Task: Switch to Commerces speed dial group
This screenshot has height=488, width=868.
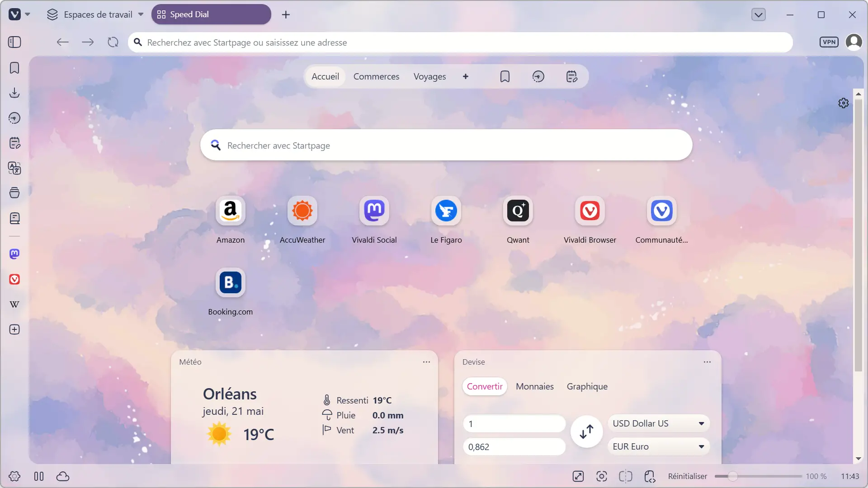Action: point(376,76)
